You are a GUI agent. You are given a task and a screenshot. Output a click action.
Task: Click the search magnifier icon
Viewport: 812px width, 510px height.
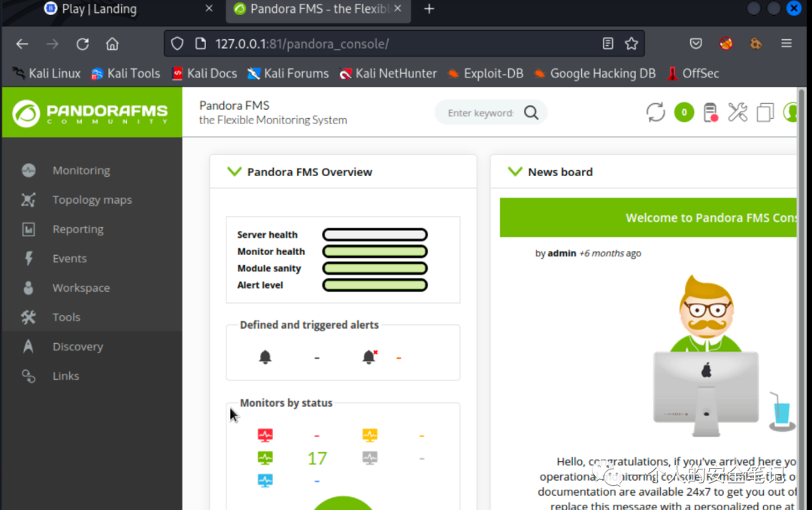click(x=532, y=113)
